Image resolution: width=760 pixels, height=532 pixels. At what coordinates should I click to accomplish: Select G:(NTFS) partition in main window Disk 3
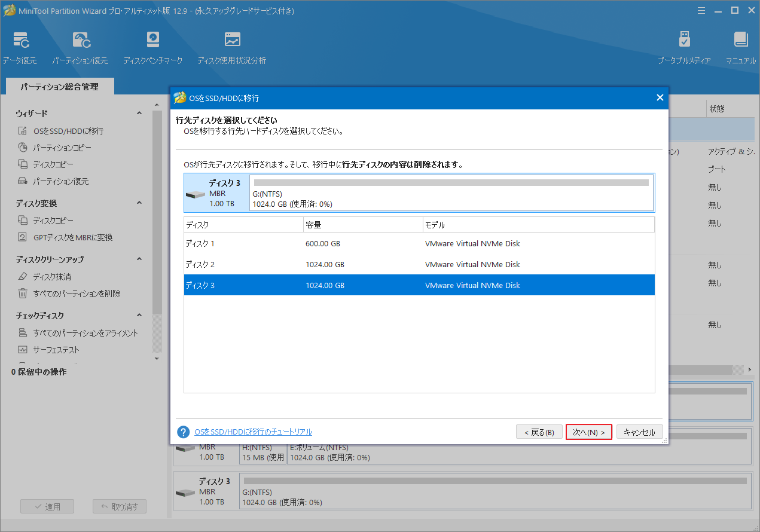point(495,492)
